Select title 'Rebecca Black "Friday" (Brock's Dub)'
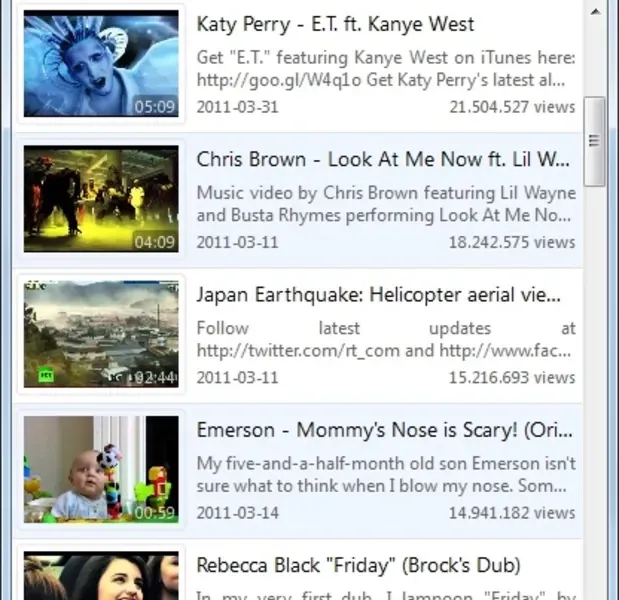Screen dimensions: 619x600 click(358, 565)
